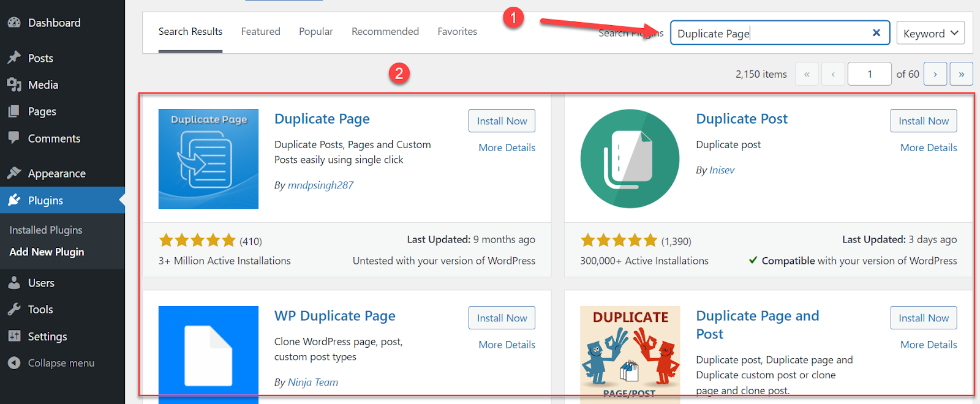Click the Plugins plug icon
980x404 pixels.
point(14,200)
